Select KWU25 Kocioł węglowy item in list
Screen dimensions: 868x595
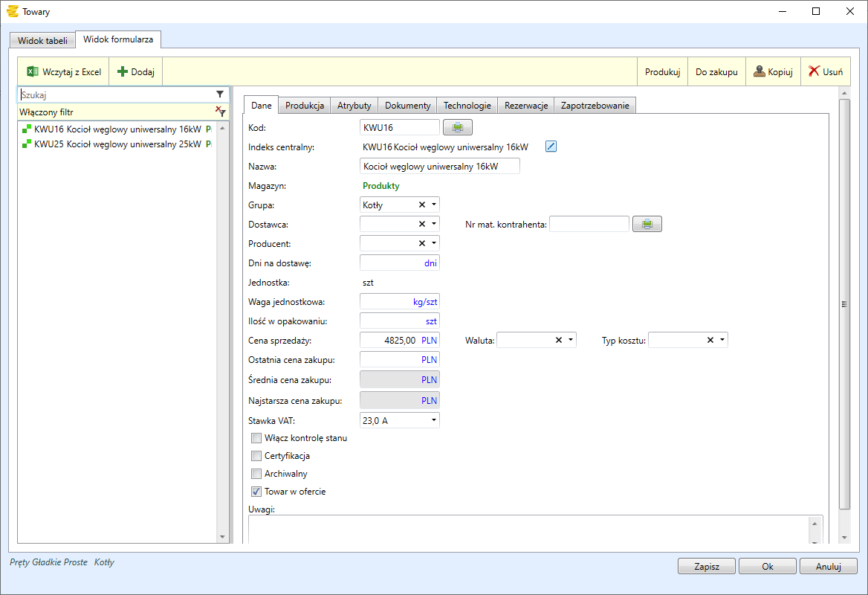(x=117, y=144)
